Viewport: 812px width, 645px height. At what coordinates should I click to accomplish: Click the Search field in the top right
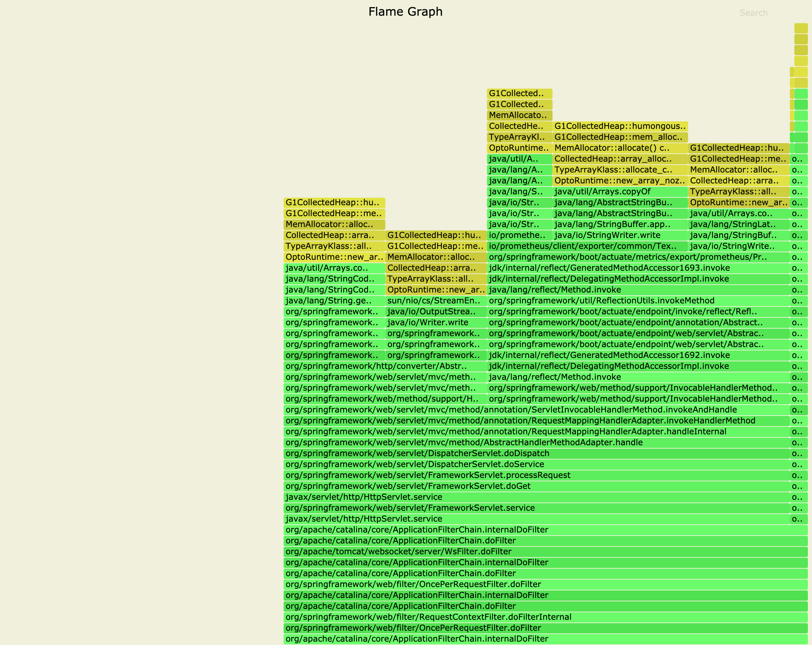[753, 12]
